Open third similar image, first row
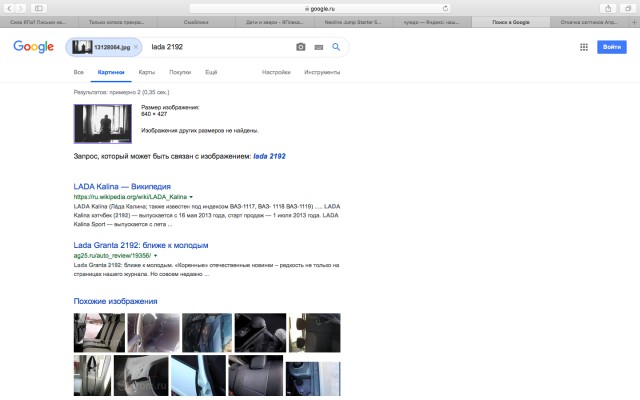This screenshot has height=400, width=640. (x=207, y=333)
